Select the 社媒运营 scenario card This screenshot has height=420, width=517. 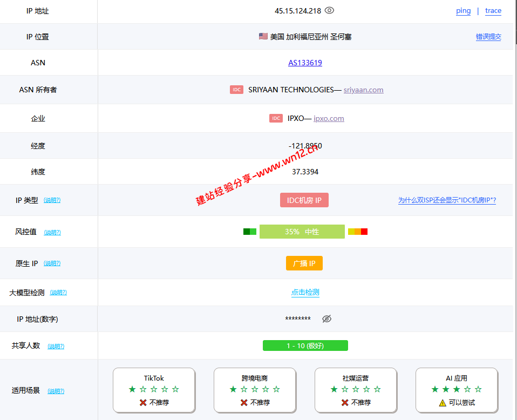pos(356,390)
